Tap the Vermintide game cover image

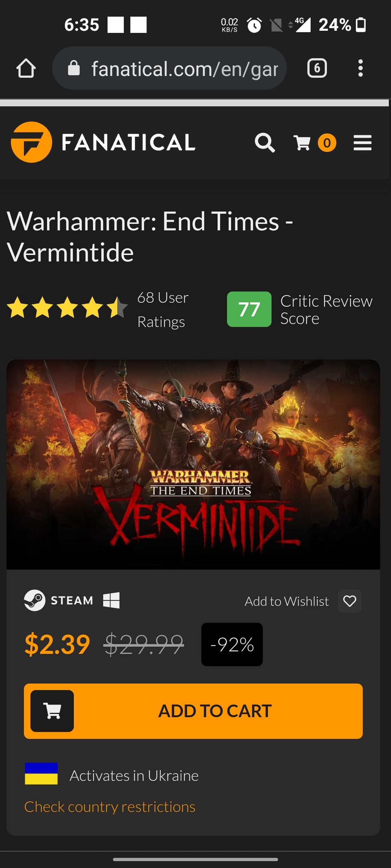193,465
